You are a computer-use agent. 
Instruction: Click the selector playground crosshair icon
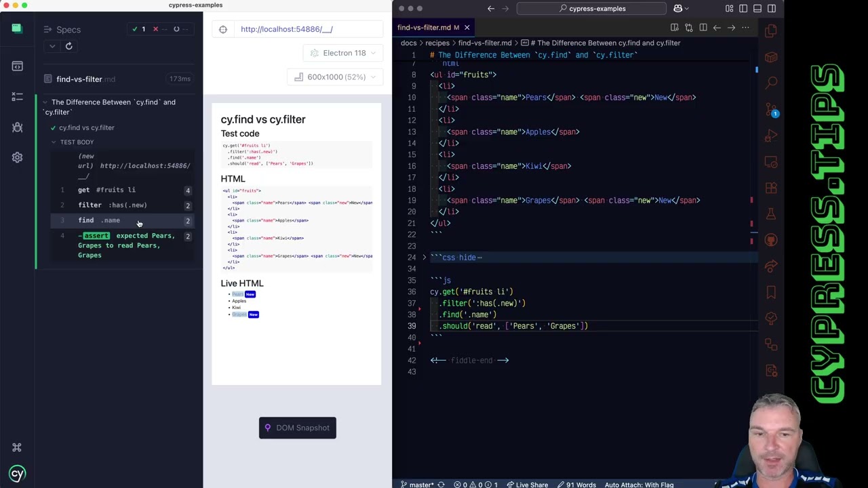[223, 29]
